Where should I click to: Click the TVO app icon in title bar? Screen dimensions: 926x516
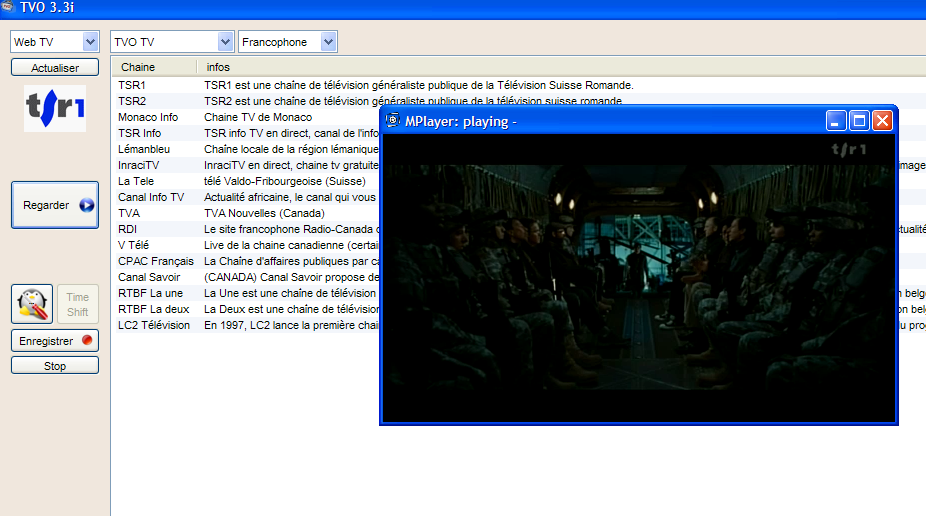(x=8, y=7)
